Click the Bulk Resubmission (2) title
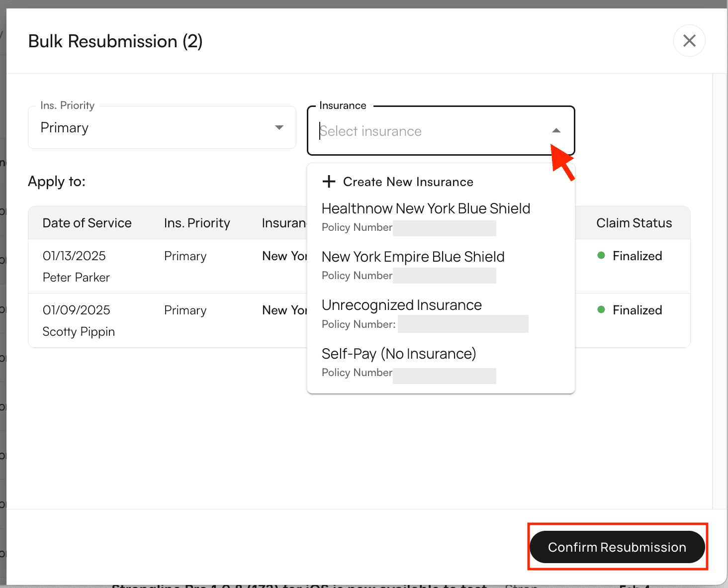This screenshot has height=588, width=728. click(x=115, y=41)
